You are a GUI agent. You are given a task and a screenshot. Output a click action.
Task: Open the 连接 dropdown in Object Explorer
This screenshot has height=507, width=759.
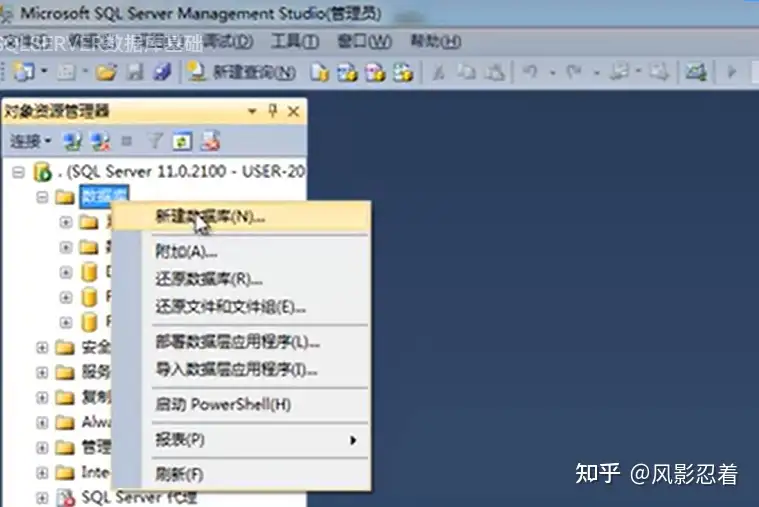30,141
